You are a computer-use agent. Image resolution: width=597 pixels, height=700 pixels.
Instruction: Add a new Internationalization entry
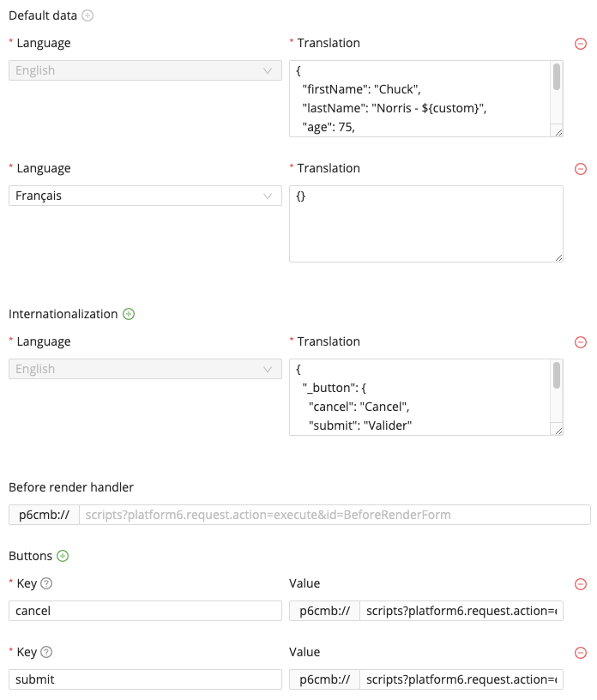(128, 314)
